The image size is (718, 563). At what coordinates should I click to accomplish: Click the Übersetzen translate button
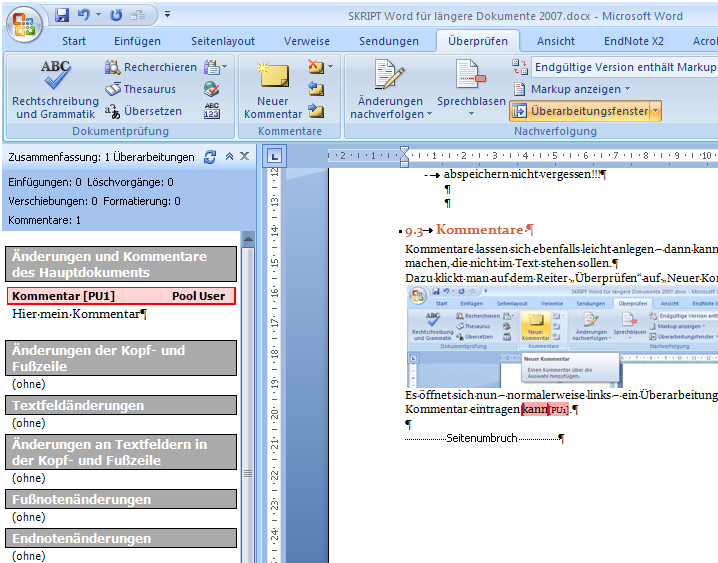coord(143,111)
